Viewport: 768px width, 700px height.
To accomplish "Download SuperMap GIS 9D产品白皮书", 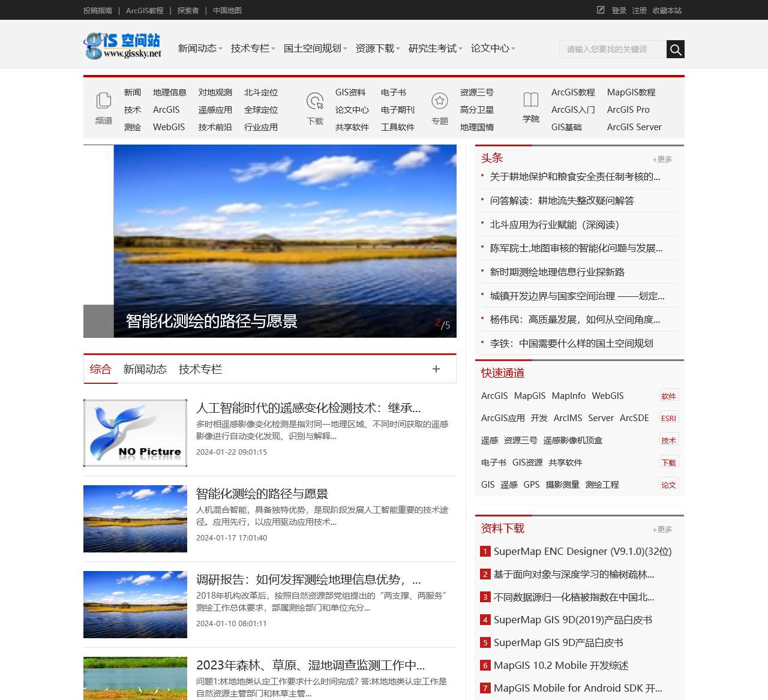I will tap(558, 642).
